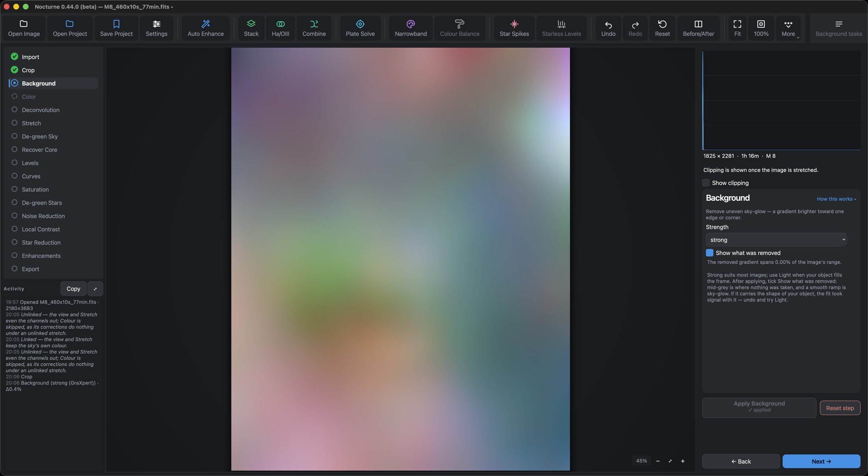Select the Star Reduction step
This screenshot has height=476, width=868.
tap(53, 242)
